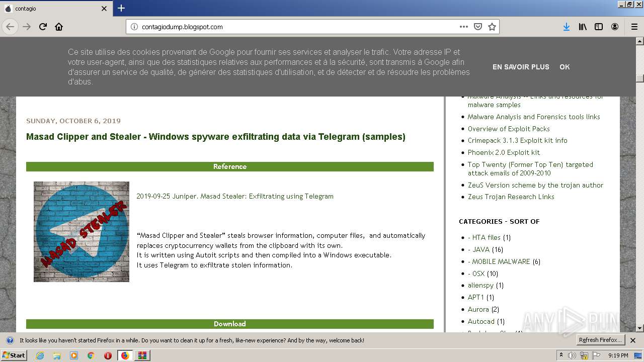Open the Firefox hamburger menu
This screenshot has height=362, width=644.
(x=634, y=27)
